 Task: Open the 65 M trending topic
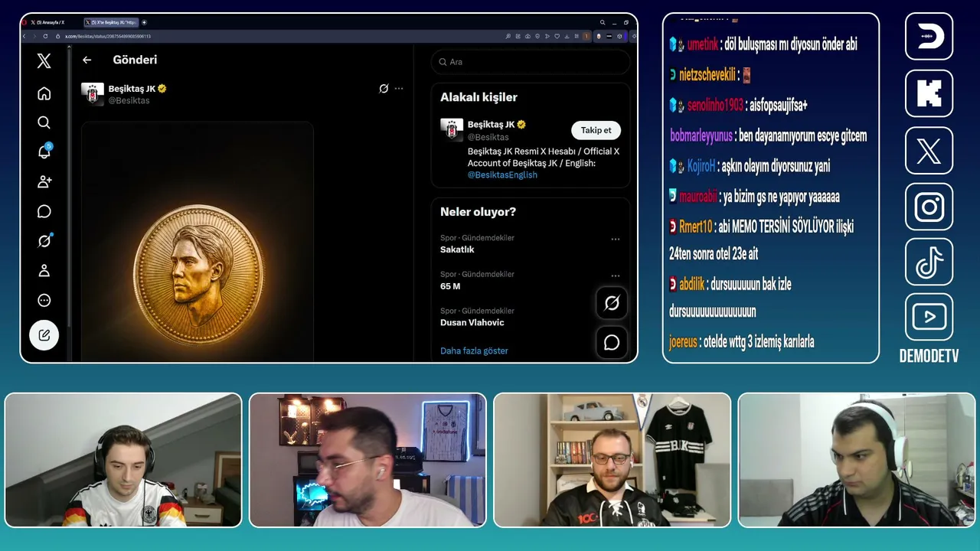(x=450, y=286)
